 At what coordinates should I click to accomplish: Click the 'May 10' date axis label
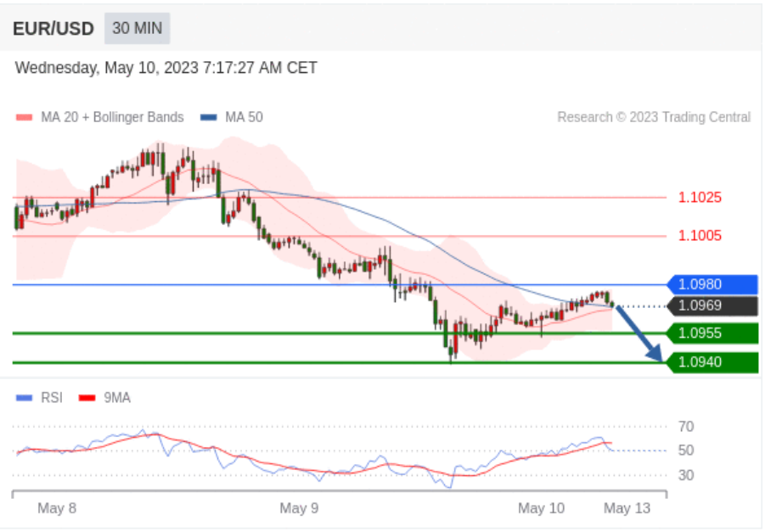click(x=541, y=508)
